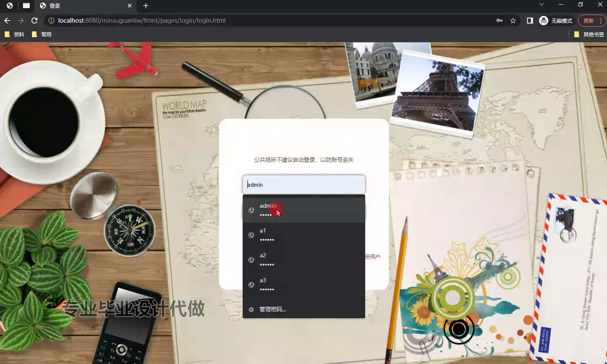Viewport: 607px width, 364px height.
Task: Open saved passwords key icon
Action: click(500, 20)
